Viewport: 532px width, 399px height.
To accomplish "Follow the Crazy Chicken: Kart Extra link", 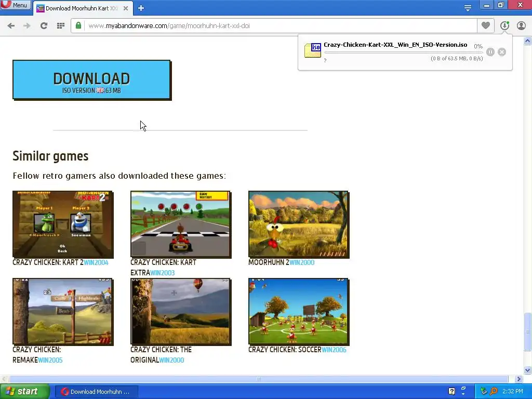I will coord(163,268).
